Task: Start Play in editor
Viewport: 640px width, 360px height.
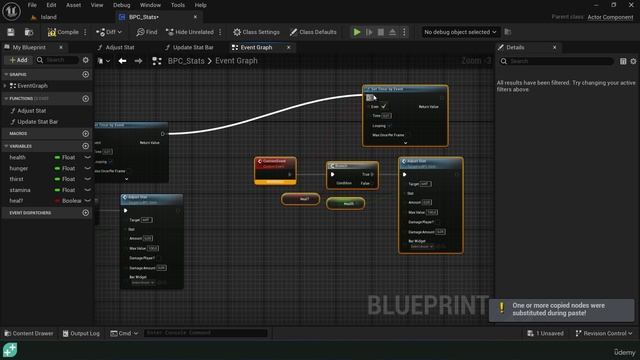Action: pos(357,32)
